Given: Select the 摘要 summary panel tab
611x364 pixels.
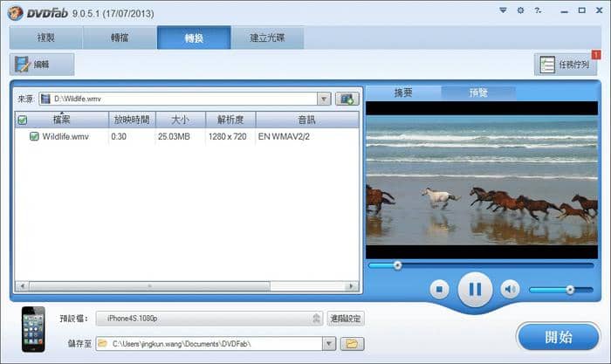Looking at the screenshot, I should pos(403,93).
